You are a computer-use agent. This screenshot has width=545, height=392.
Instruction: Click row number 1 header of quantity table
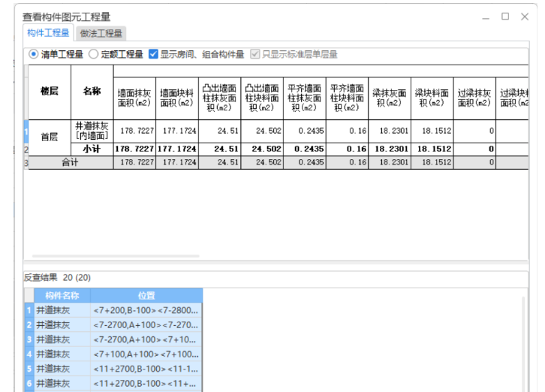coord(26,131)
